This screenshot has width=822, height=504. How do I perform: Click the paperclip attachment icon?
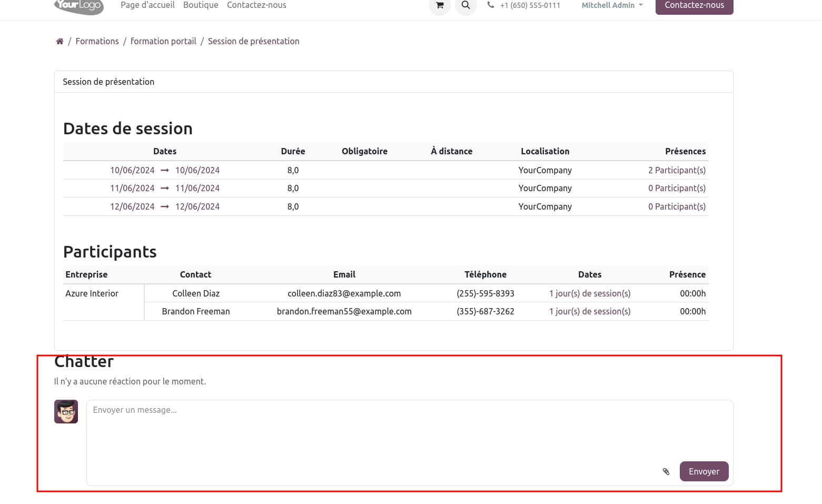(x=666, y=471)
